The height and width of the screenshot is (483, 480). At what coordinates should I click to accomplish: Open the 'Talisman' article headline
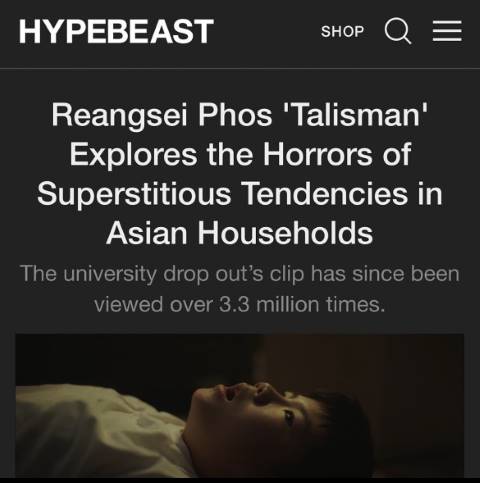(240, 174)
